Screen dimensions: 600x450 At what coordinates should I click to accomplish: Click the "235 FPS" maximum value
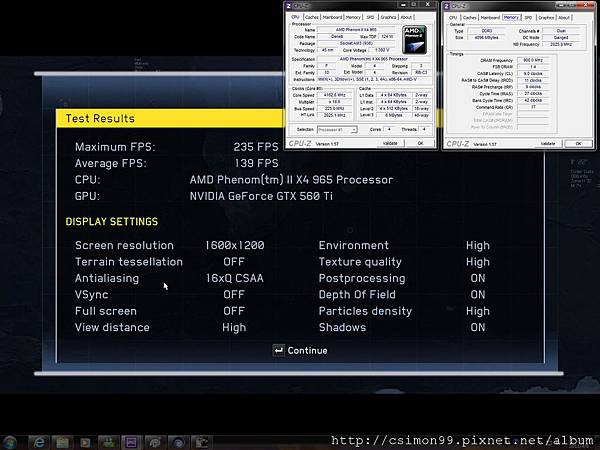(256, 147)
